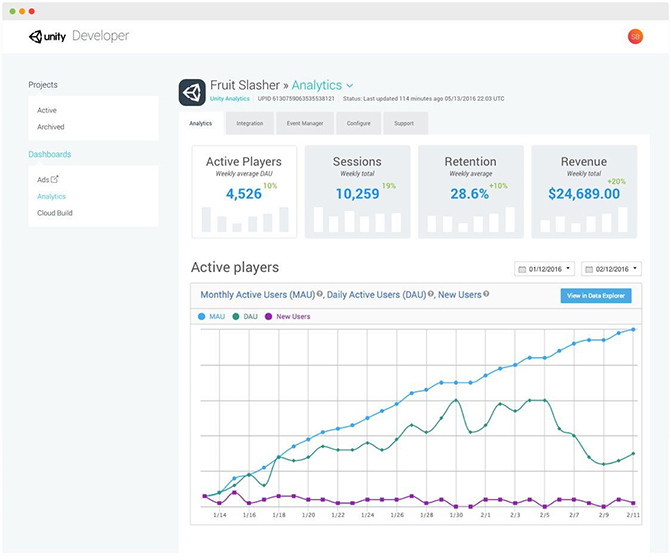This screenshot has height=560, width=671.
Task: Click the final MAU data point at 2/11
Action: pos(633,329)
